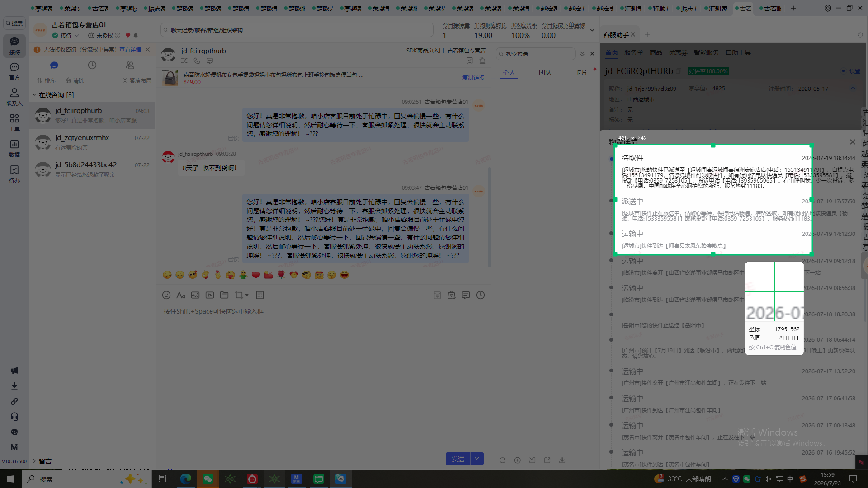Viewport: 868px width, 488px height.
Task: Open WeChat from the taskbar
Action: click(x=208, y=479)
